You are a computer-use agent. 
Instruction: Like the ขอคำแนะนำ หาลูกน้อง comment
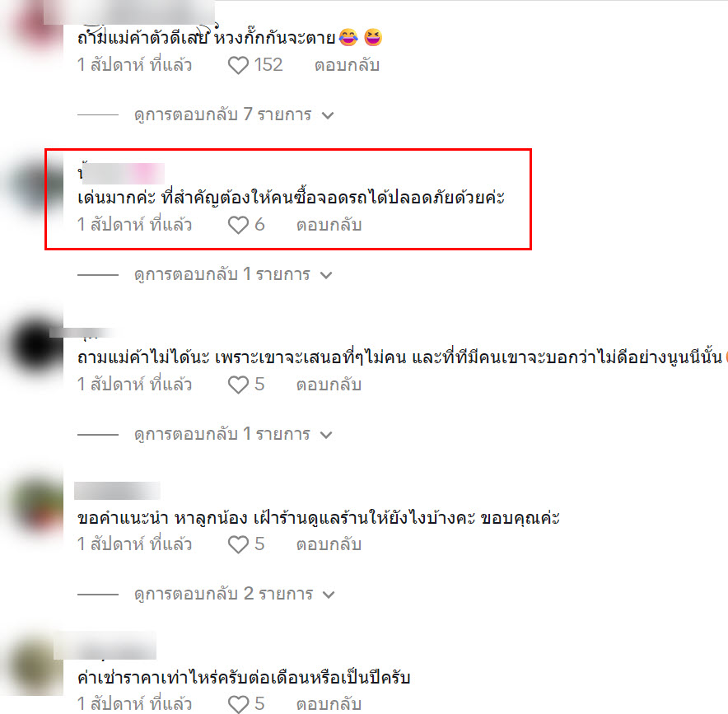pyautogui.click(x=238, y=544)
